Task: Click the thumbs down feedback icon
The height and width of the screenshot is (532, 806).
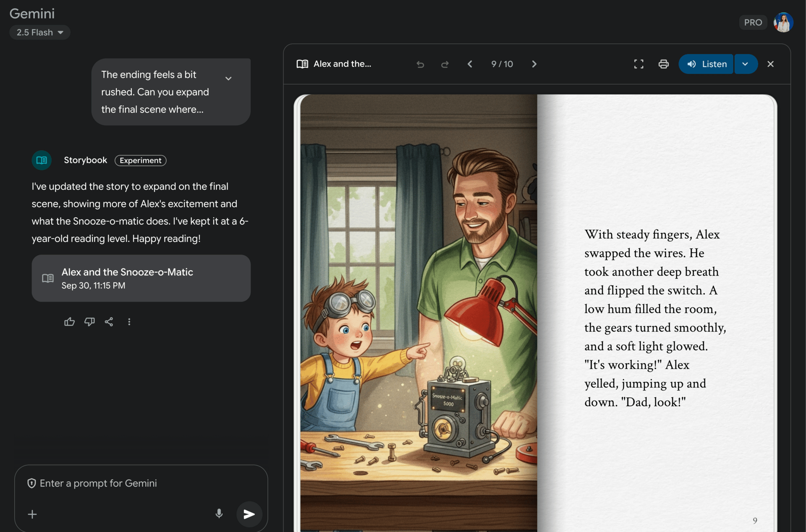Action: pyautogui.click(x=89, y=322)
